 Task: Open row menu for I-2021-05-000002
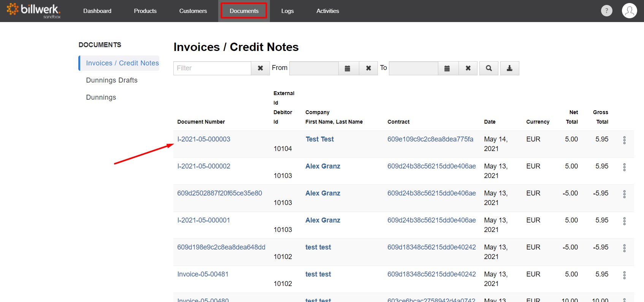pos(624,167)
